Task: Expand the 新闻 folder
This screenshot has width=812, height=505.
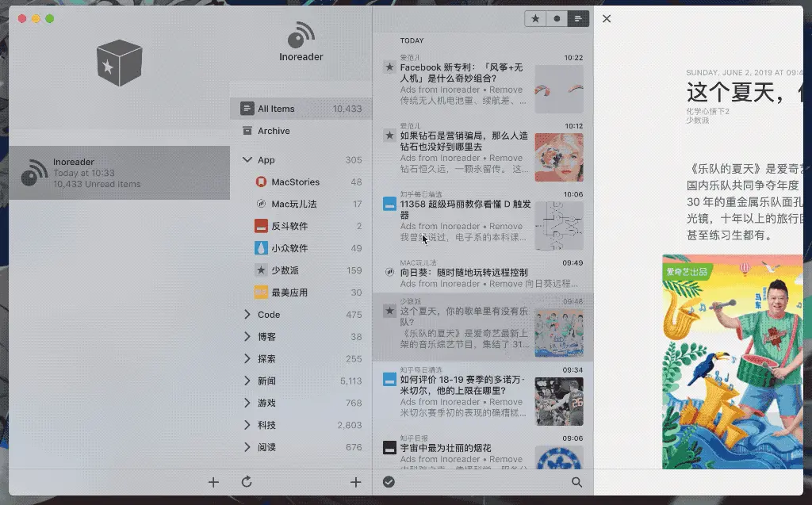Action: [247, 381]
